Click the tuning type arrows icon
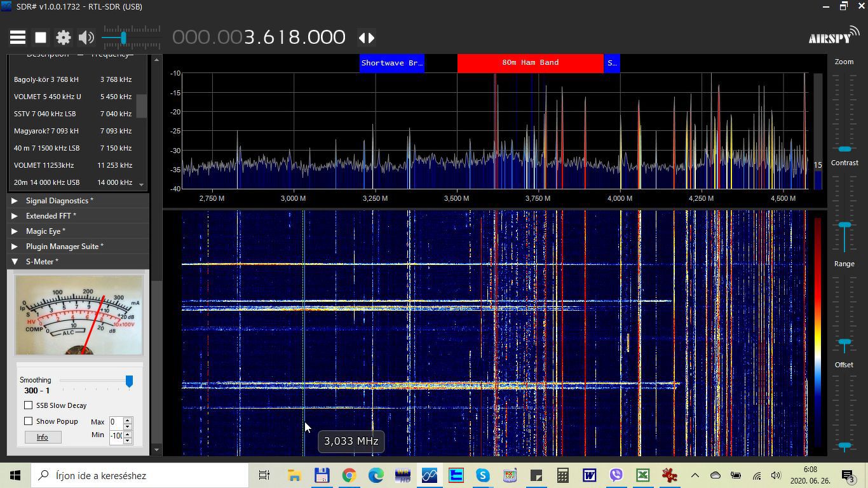Image resolution: width=868 pixels, height=488 pixels. [x=367, y=37]
